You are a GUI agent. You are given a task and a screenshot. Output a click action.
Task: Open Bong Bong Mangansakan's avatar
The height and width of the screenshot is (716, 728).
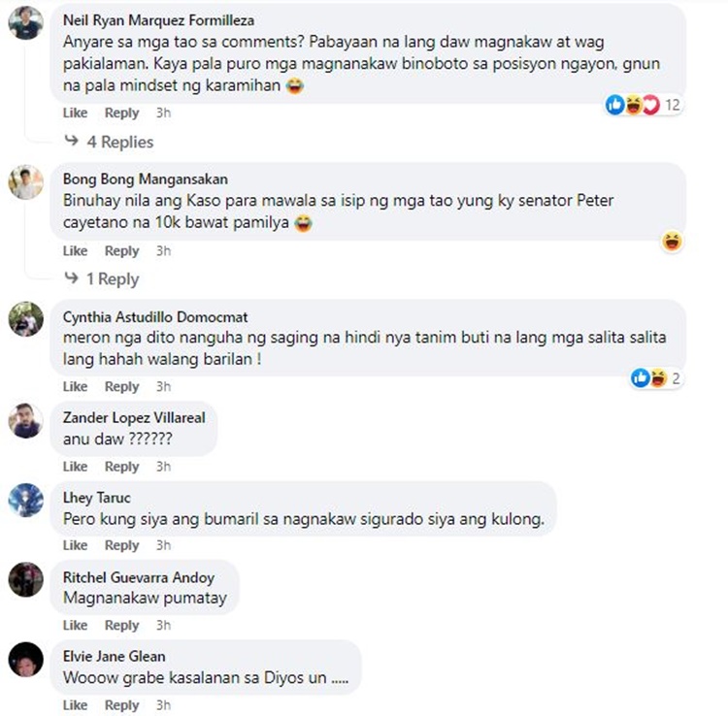pyautogui.click(x=26, y=182)
